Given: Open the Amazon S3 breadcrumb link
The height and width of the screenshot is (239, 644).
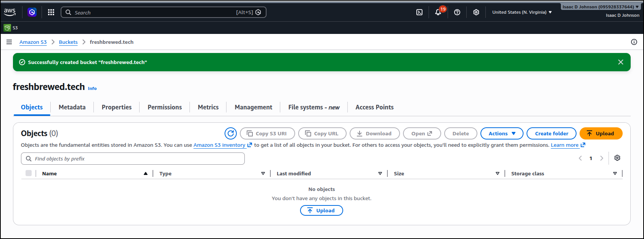Looking at the screenshot, I should 33,42.
